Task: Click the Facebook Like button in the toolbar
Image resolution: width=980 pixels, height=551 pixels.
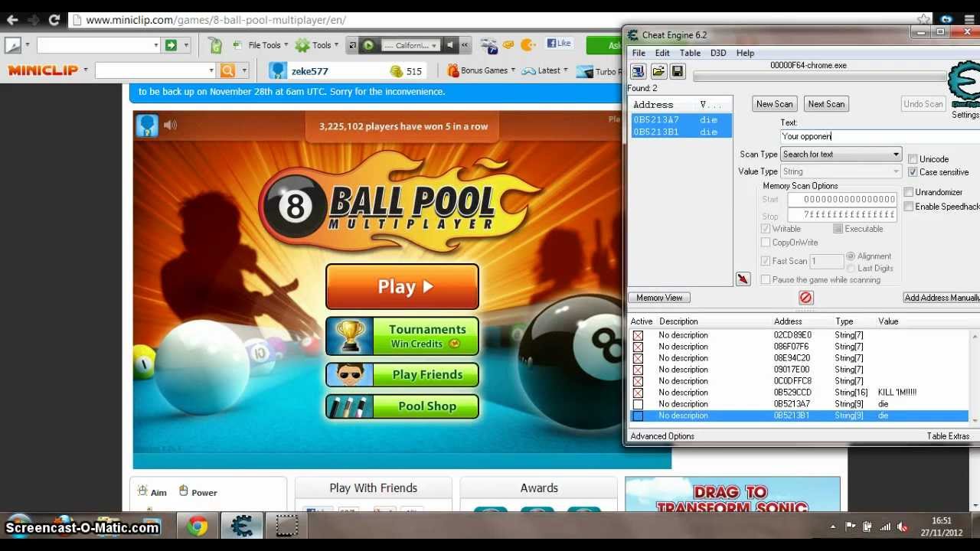Action: coord(558,44)
